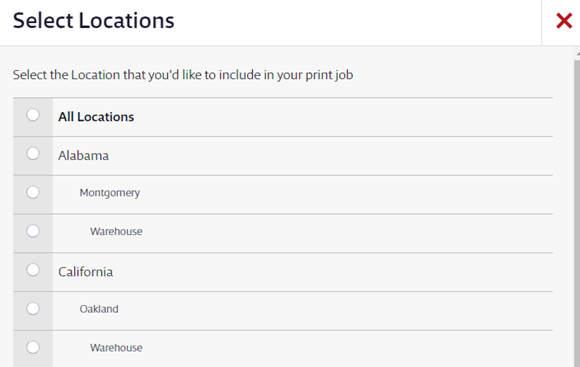The height and width of the screenshot is (367, 580).
Task: Click the Alabama location label
Action: [x=83, y=156]
